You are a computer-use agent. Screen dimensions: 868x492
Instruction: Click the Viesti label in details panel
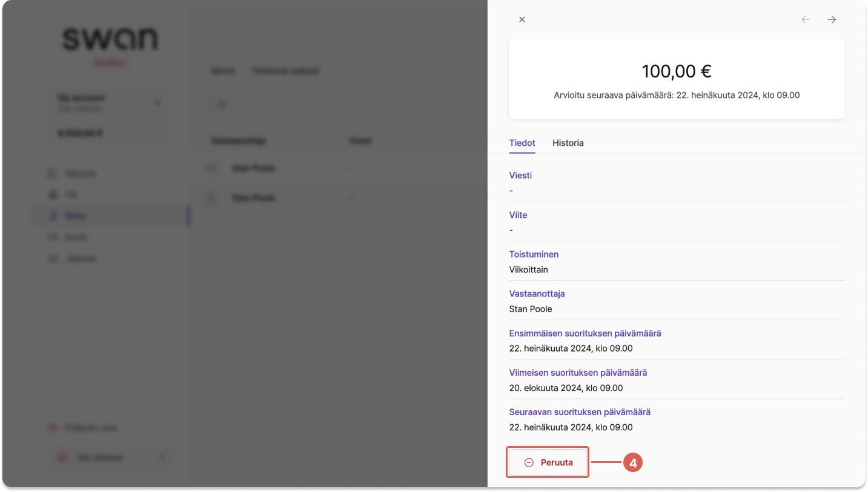(x=520, y=175)
